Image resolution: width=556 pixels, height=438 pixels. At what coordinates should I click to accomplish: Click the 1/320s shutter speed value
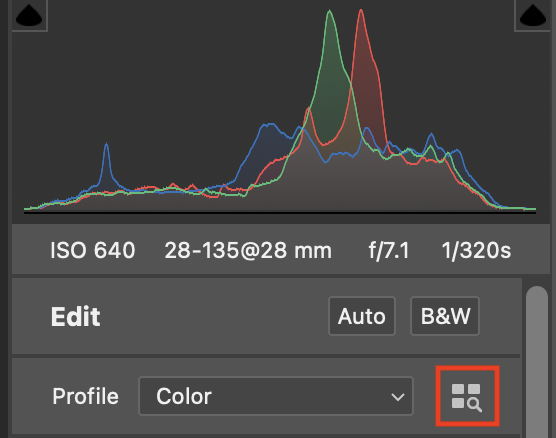476,250
